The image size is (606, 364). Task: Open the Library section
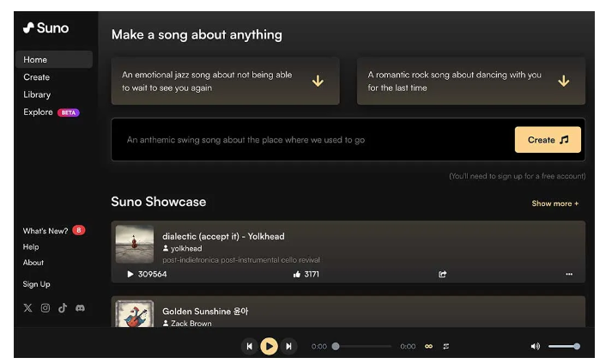[37, 94]
